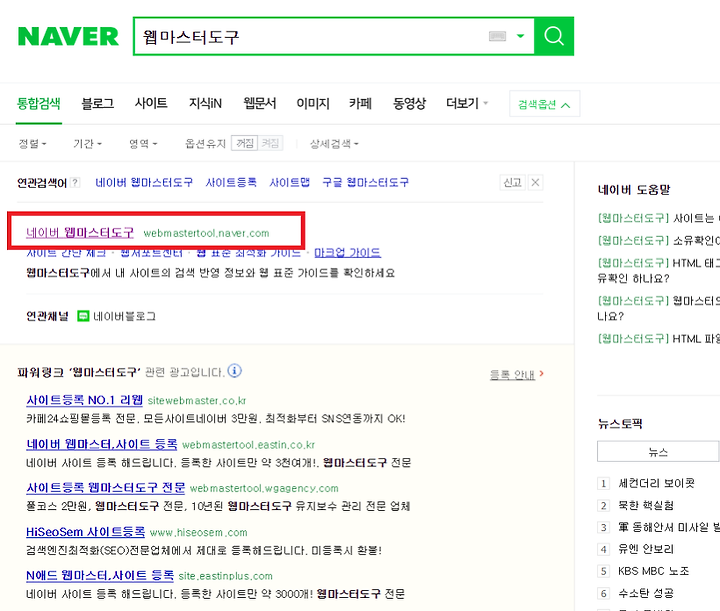Click the NAVER logo
Viewport: 720px width, 611px height.
(68, 36)
